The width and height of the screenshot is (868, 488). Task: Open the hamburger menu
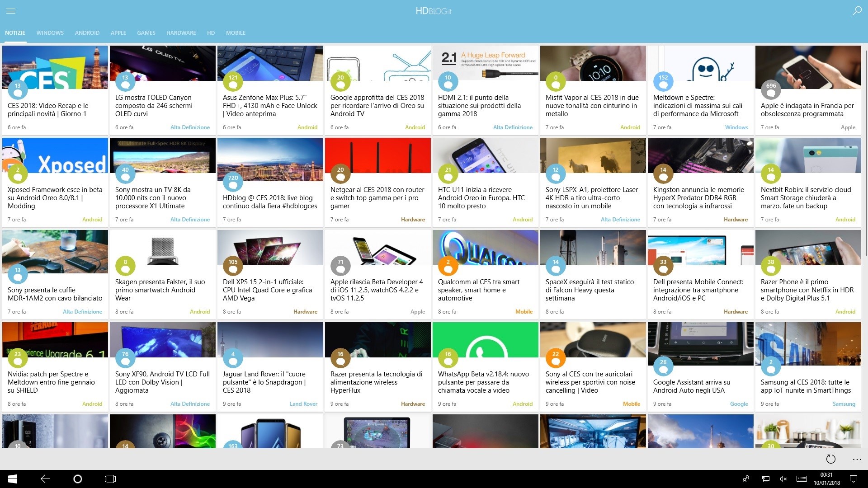click(11, 11)
